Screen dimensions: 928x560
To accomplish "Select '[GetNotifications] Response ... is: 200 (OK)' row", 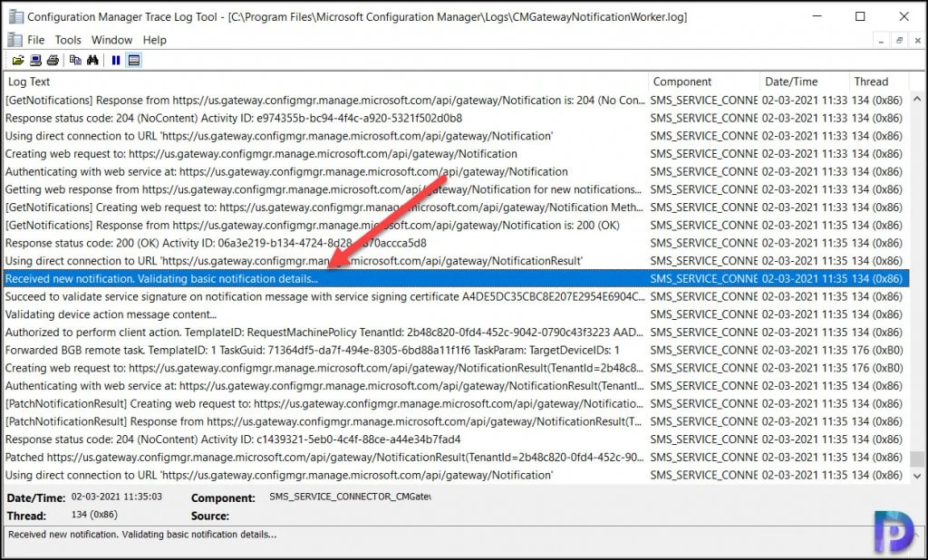I will (x=457, y=226).
